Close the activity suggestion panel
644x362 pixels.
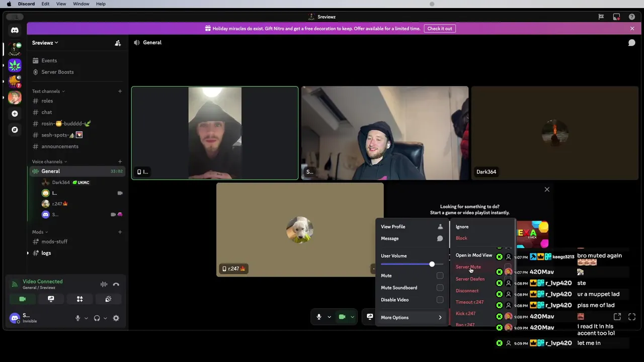[547, 190]
